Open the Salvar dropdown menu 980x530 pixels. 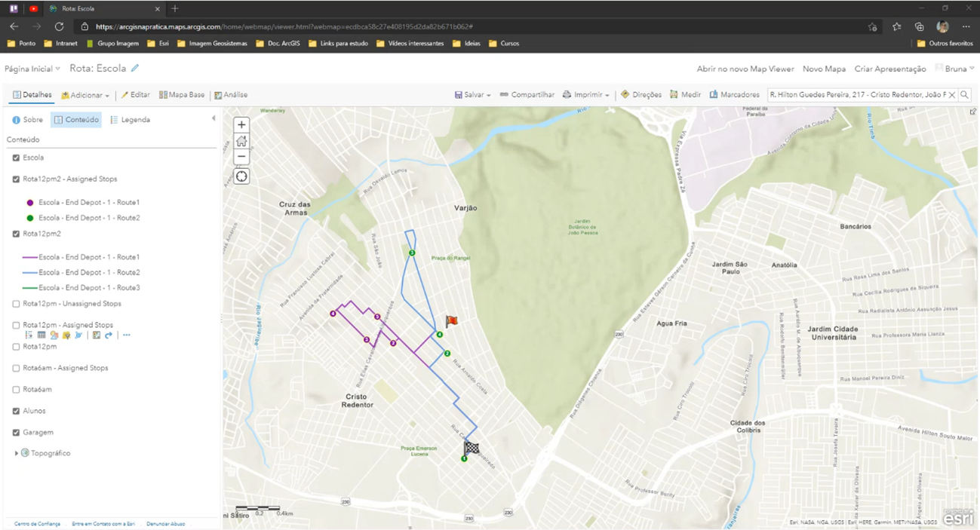(x=473, y=95)
